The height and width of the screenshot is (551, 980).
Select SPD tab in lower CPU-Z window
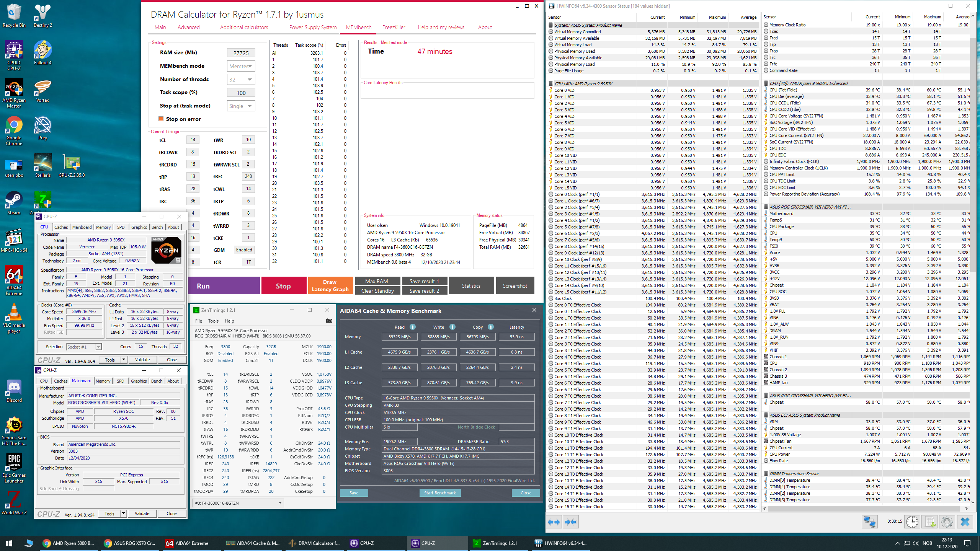120,381
